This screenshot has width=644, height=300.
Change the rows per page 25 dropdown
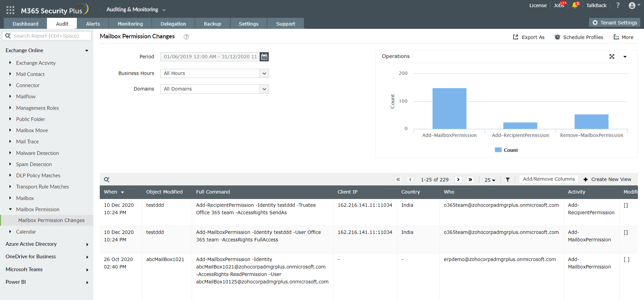[x=490, y=180]
